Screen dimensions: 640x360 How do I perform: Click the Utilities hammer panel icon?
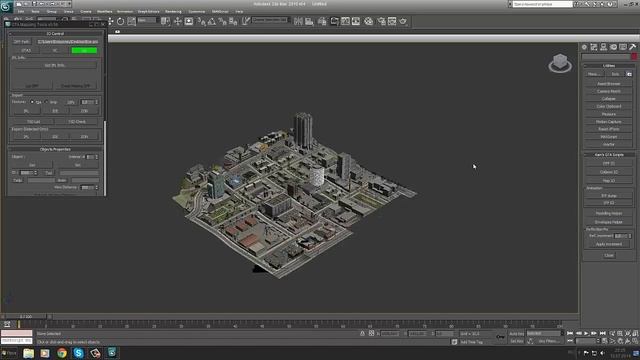click(633, 47)
